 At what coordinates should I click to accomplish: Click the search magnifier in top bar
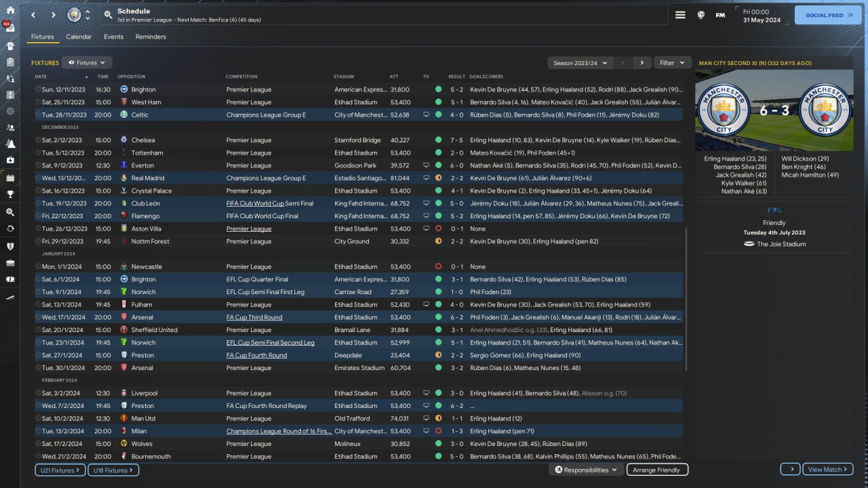point(108,14)
